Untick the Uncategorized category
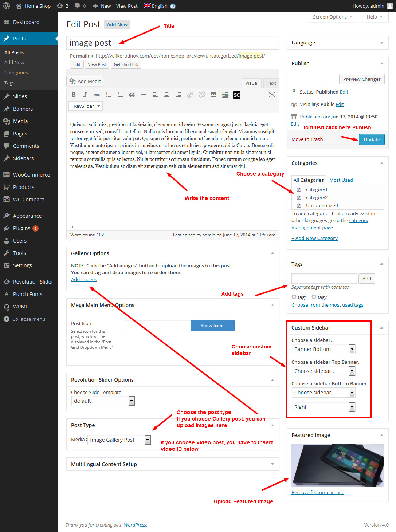Viewport: 396px width, 532px height. tap(299, 205)
